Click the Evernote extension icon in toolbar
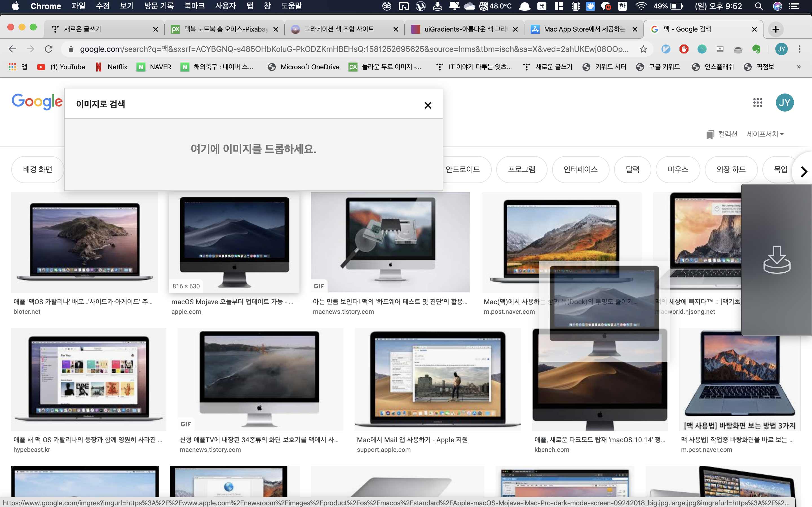 (756, 49)
